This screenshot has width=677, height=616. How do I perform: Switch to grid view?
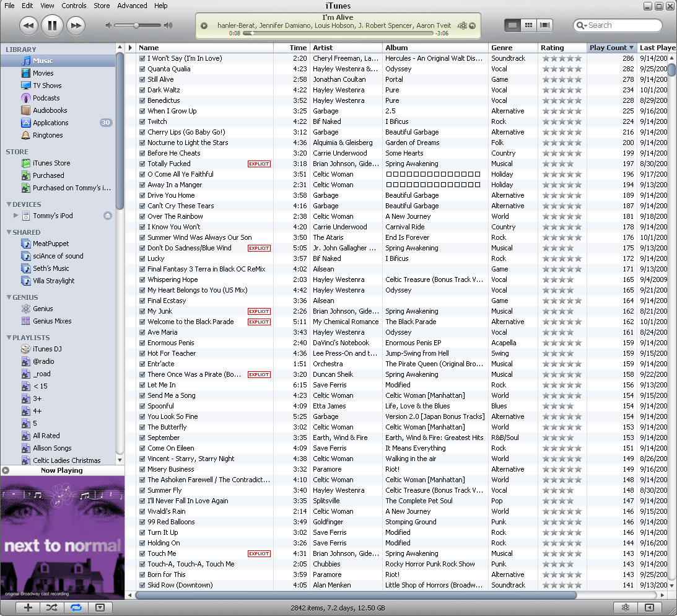tap(528, 25)
